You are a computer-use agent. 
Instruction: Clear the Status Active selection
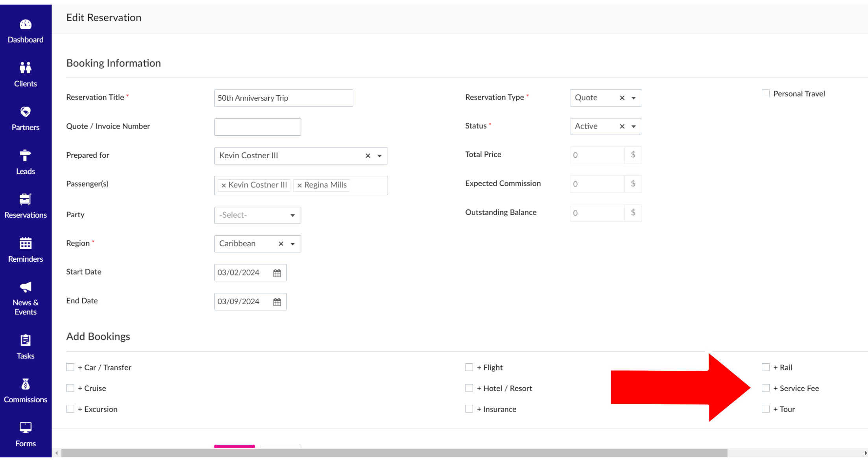622,126
